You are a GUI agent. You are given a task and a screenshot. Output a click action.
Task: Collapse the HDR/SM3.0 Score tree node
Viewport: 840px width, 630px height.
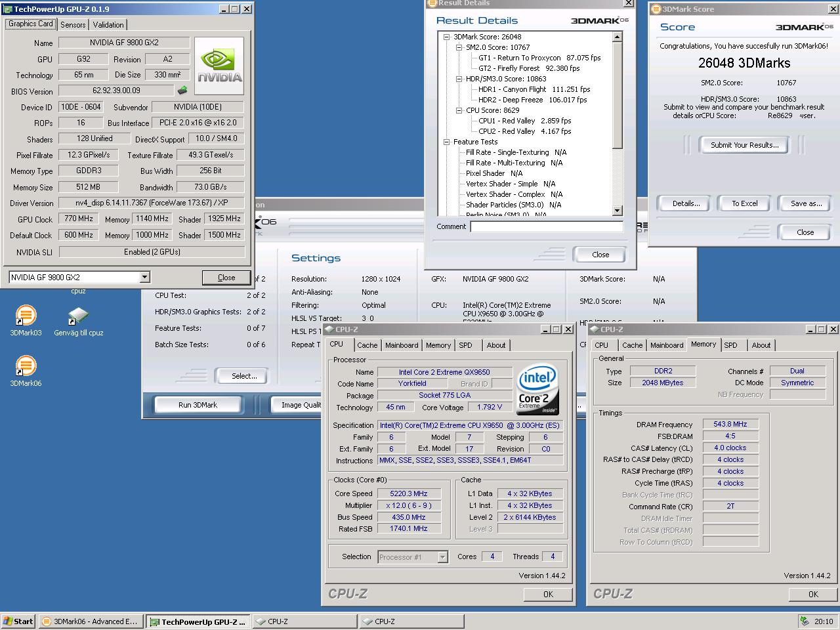(459, 79)
